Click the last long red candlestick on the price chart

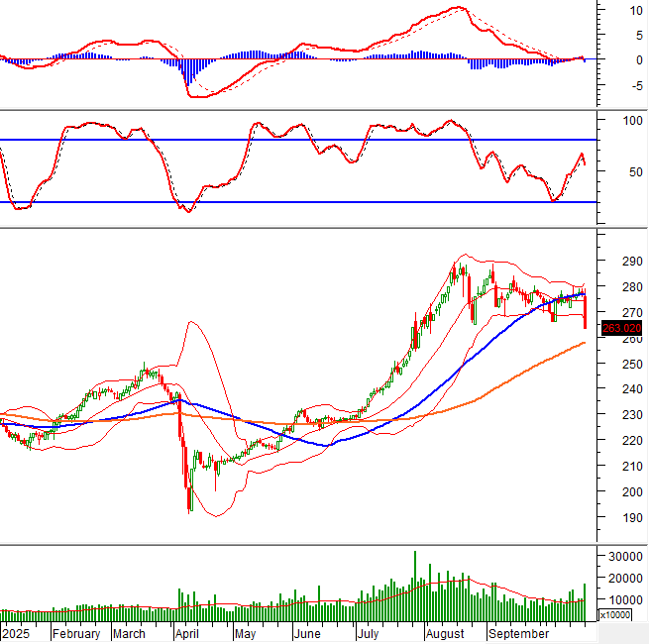(586, 310)
